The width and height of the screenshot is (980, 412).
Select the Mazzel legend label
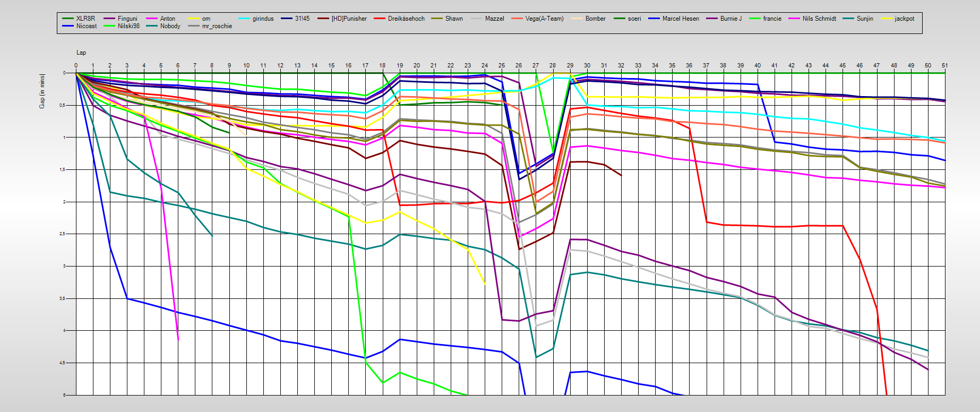pyautogui.click(x=494, y=19)
